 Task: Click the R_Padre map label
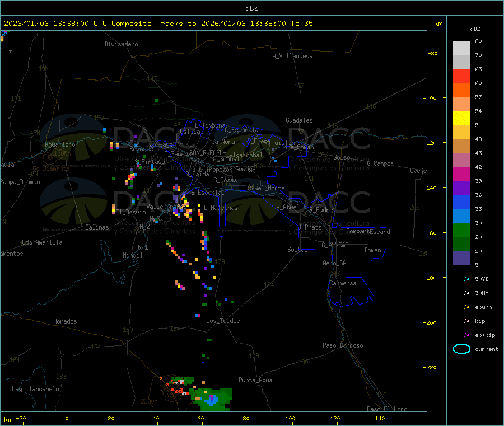point(321,210)
